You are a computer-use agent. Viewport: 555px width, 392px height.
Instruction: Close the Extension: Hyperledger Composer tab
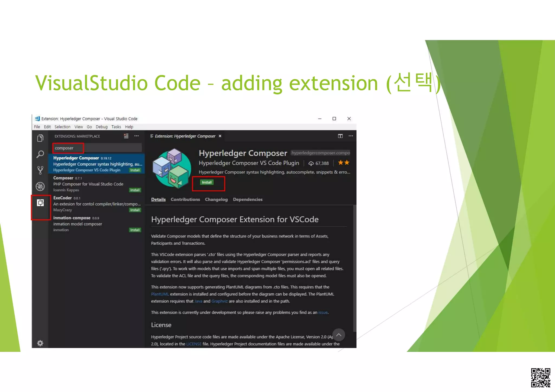point(220,136)
